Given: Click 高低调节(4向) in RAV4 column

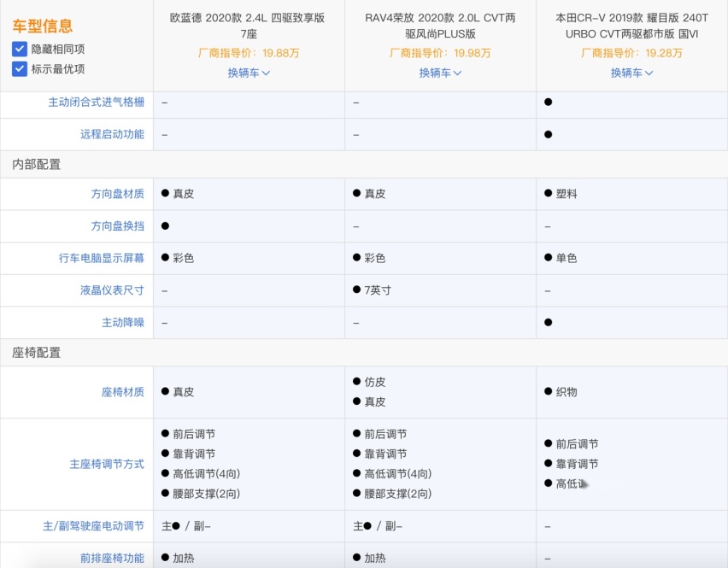Looking at the screenshot, I should click(392, 474).
